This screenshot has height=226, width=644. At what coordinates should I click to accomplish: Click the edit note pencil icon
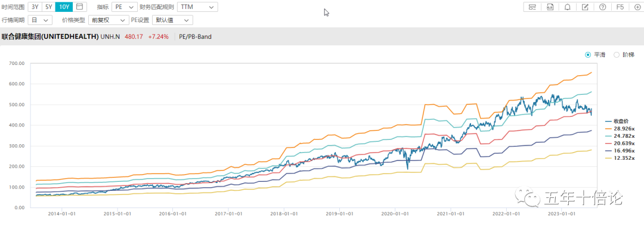pos(586,7)
